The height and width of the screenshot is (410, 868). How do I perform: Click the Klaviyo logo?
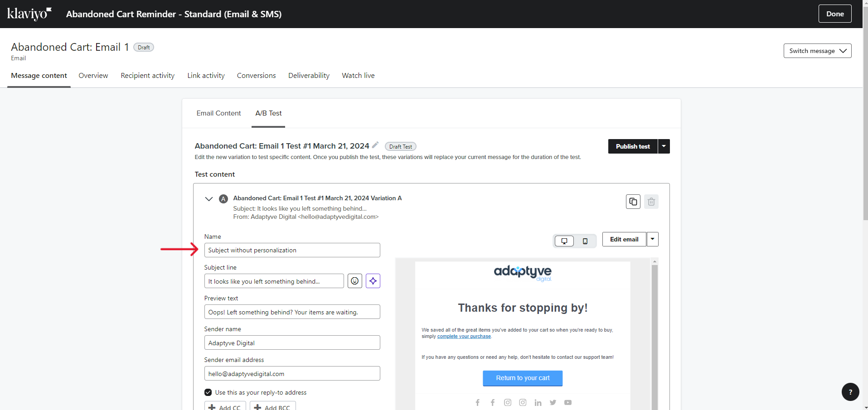coord(29,14)
